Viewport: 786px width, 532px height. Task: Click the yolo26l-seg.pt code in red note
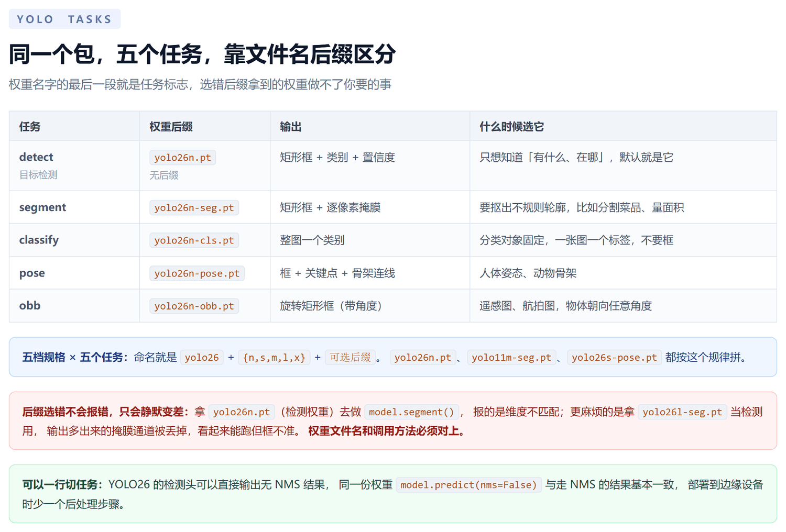[682, 412]
